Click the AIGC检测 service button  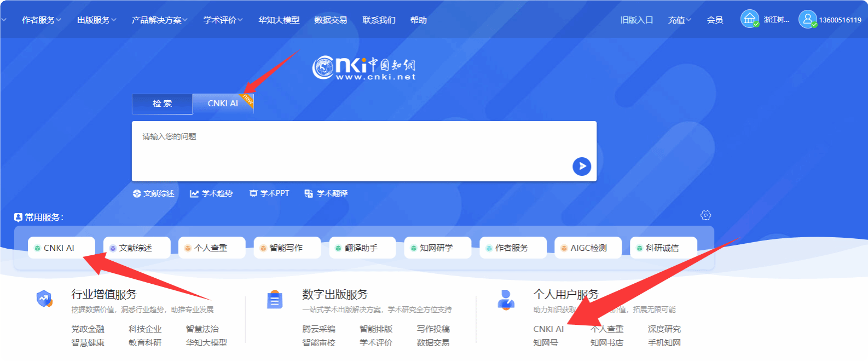tap(588, 248)
